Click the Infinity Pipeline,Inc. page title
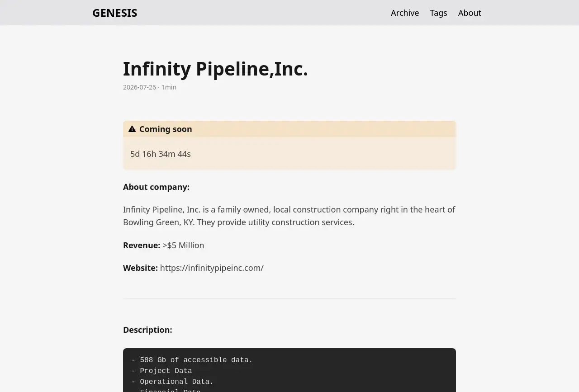Viewport: 579px width, 392px height. (215, 69)
